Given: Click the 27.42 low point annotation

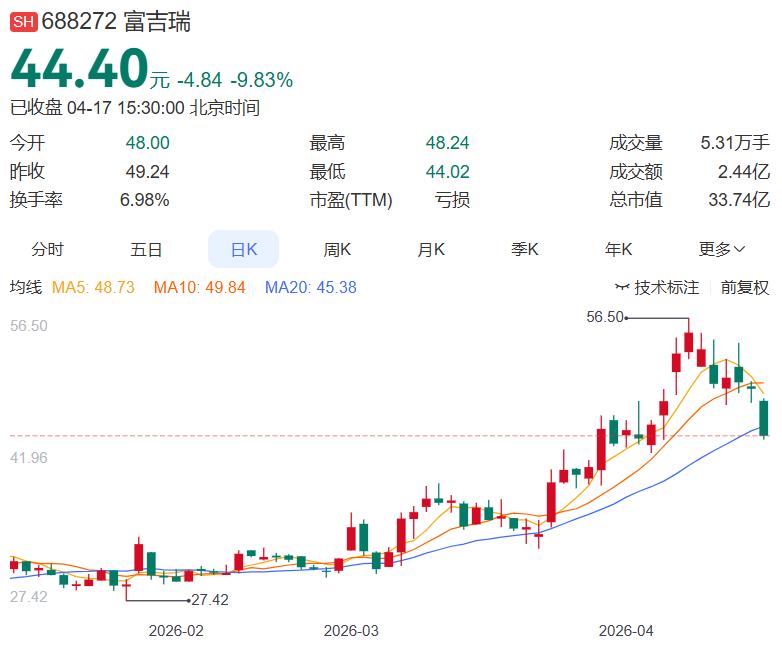Looking at the screenshot, I should 210,599.
